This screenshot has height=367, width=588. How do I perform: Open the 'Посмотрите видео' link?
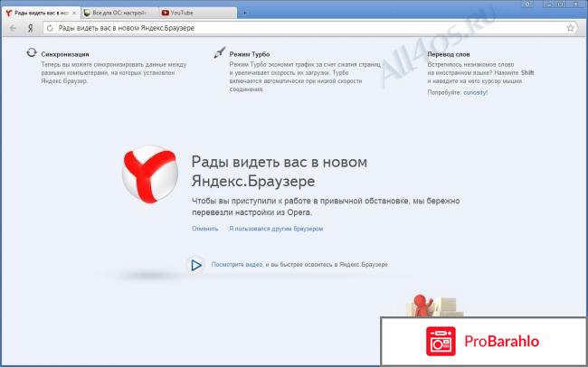[237, 265]
